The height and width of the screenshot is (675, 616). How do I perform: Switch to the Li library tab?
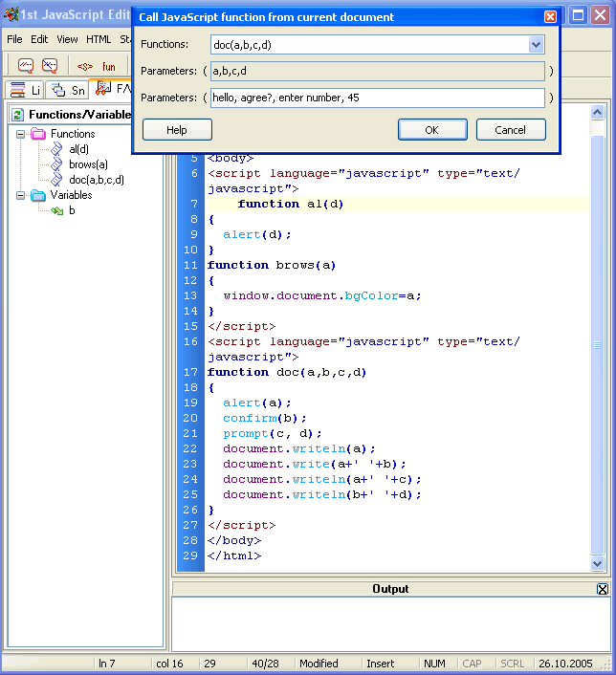pos(25,90)
